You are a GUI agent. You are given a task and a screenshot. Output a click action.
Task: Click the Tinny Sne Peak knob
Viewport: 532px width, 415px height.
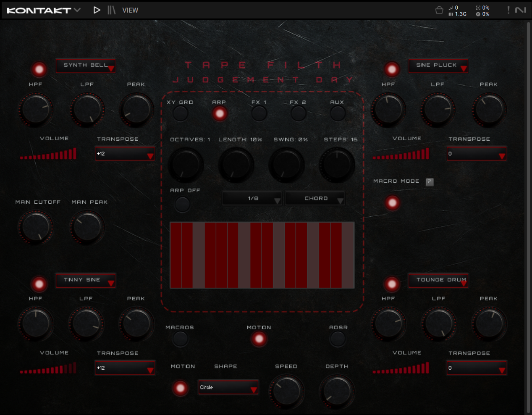[137, 324]
